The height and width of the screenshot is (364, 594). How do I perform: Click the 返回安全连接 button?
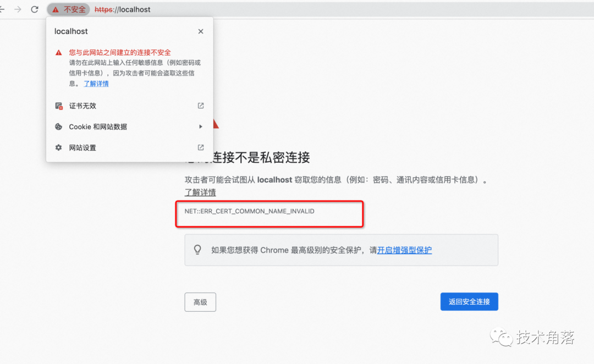pos(469,301)
